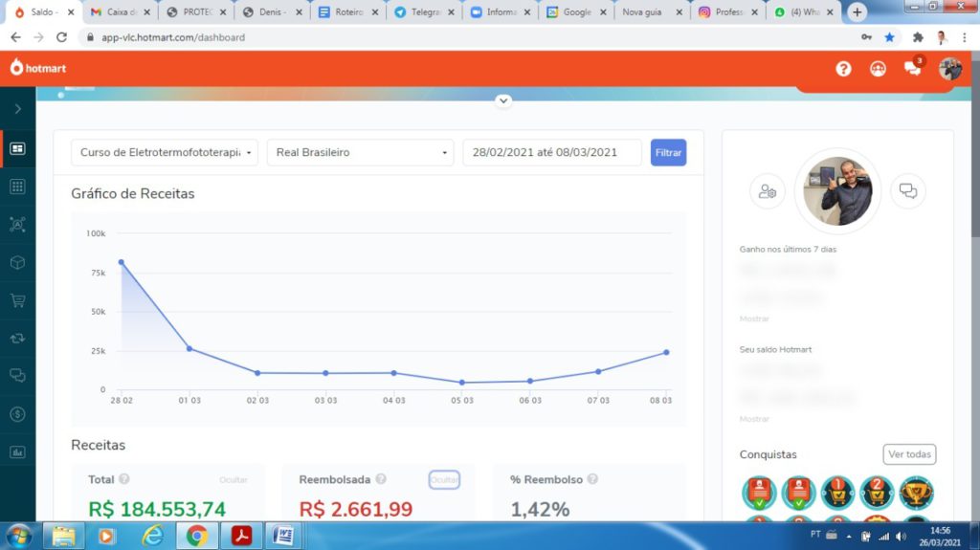
Task: Open the support lifebuoy icon in header
Action: coord(878,69)
